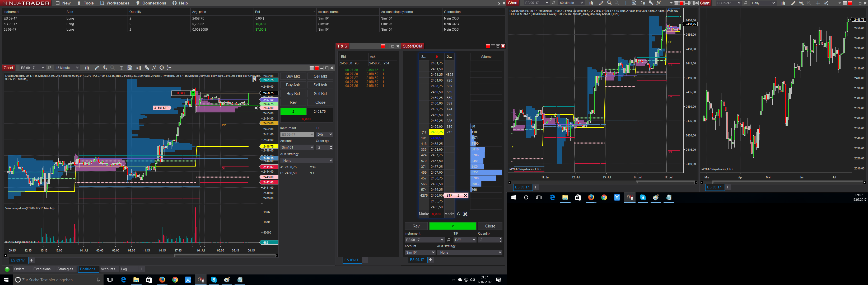The height and width of the screenshot is (285, 868).
Task: Open indicators icon in 60 Minute chart
Action: pyautogui.click(x=659, y=3)
